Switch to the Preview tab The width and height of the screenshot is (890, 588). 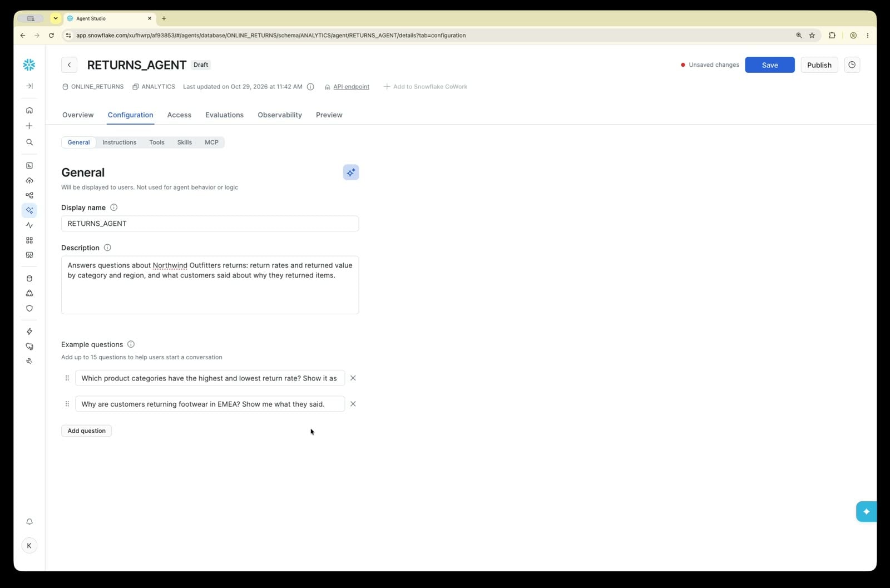tap(329, 115)
